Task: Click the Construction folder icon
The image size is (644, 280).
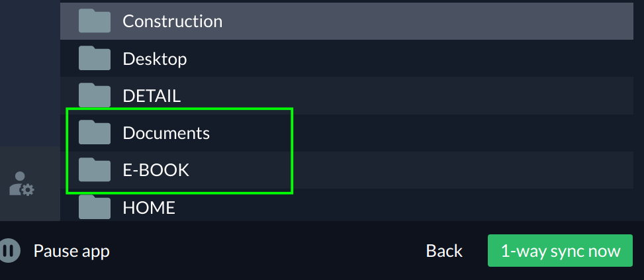Action: click(x=94, y=21)
